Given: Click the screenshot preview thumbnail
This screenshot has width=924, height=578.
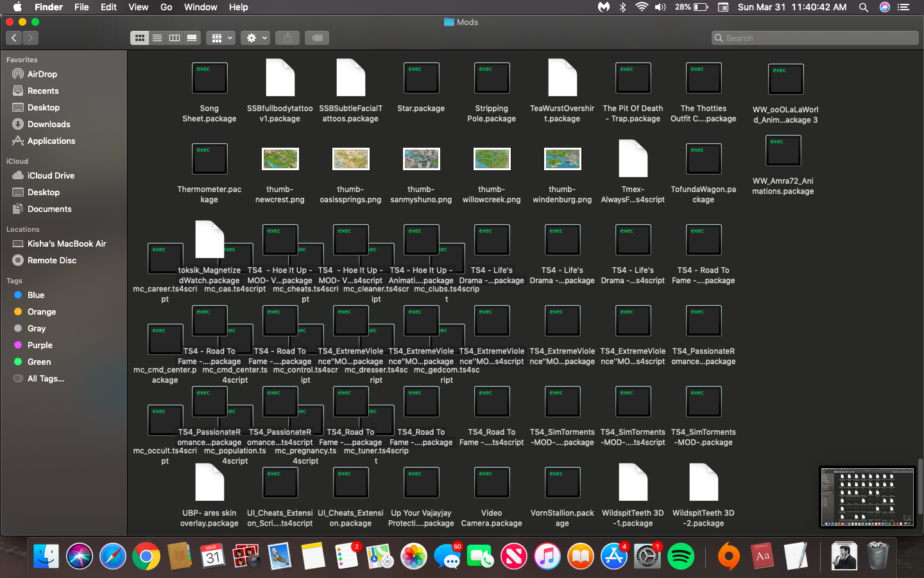Looking at the screenshot, I should click(868, 497).
